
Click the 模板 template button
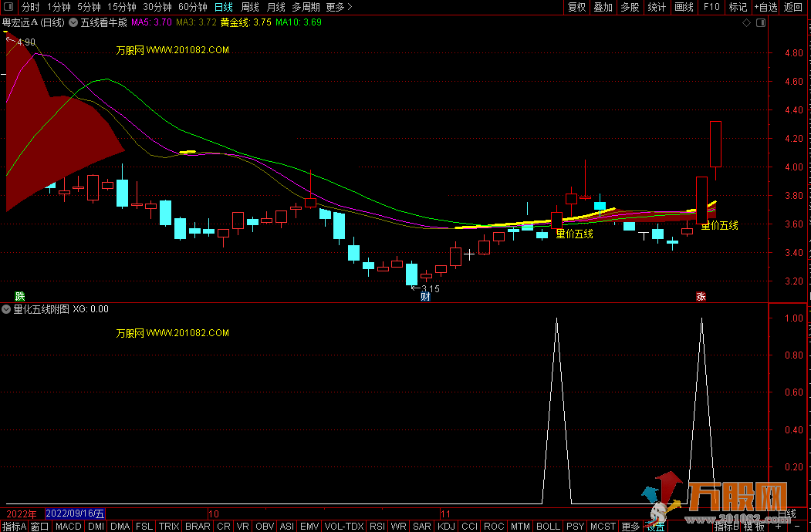coord(755,527)
